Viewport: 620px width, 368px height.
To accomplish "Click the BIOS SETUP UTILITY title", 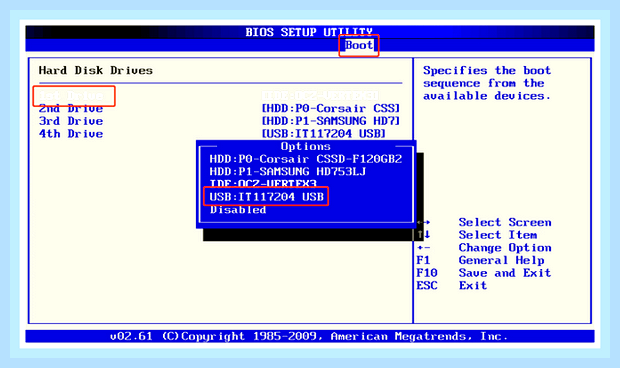I will coord(309,32).
